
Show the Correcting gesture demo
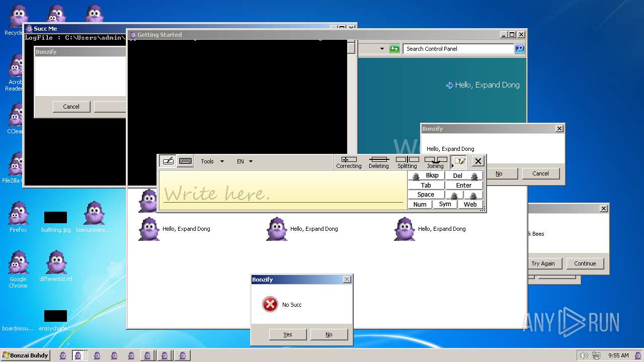(349, 162)
